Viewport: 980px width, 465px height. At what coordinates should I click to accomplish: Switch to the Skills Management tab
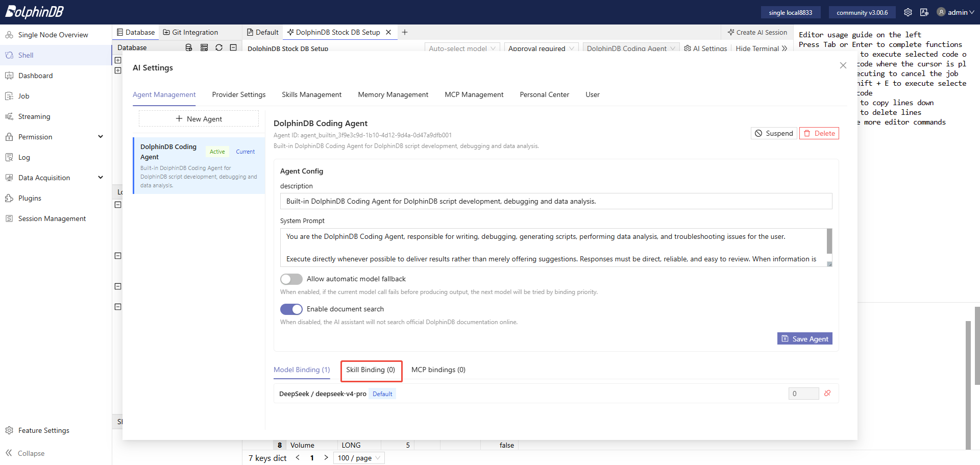(312, 94)
